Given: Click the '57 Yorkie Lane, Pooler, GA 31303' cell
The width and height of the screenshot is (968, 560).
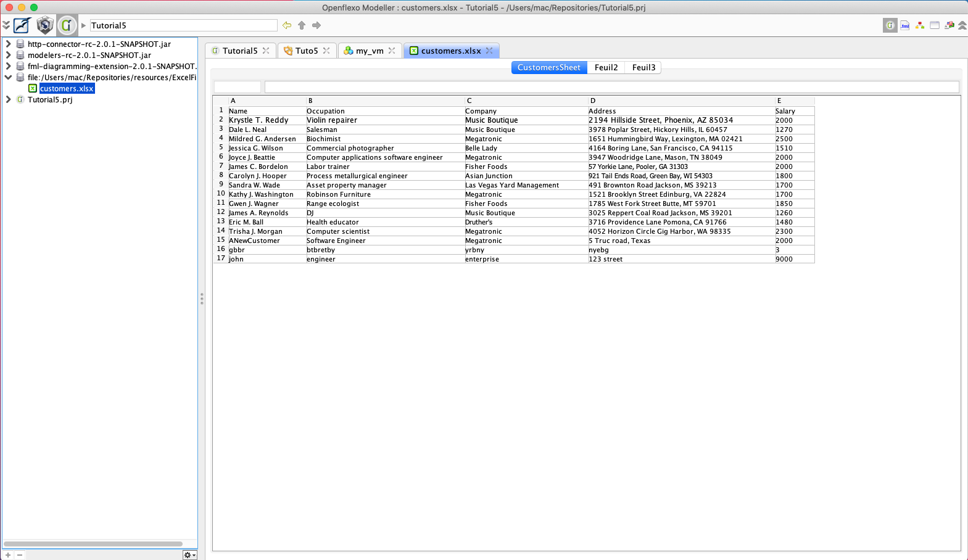Looking at the screenshot, I should [x=681, y=167].
